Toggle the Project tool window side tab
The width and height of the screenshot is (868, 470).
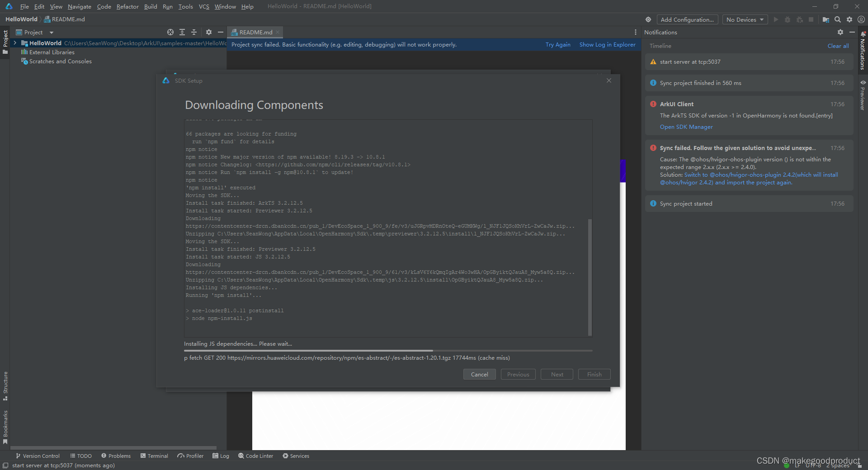pos(5,42)
